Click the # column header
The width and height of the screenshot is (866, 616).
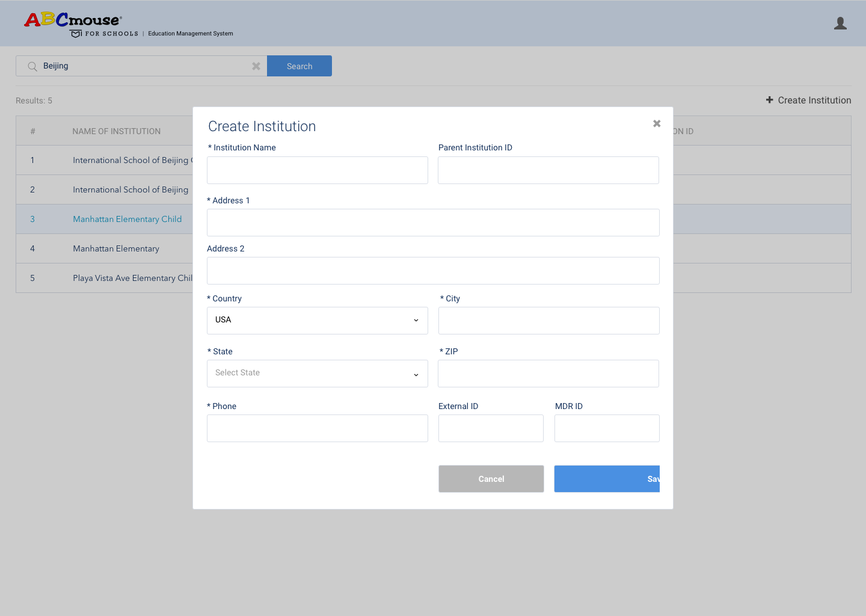click(x=32, y=131)
